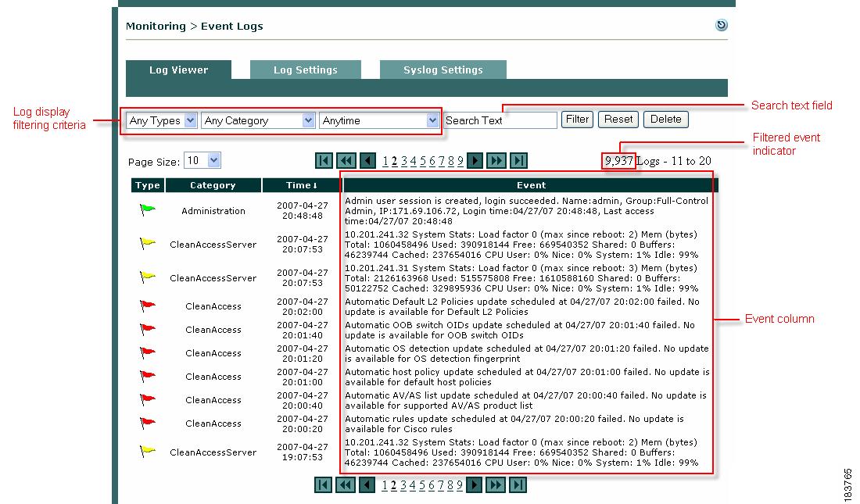
Task: Click the bottom next page arrow
Action: 475,484
